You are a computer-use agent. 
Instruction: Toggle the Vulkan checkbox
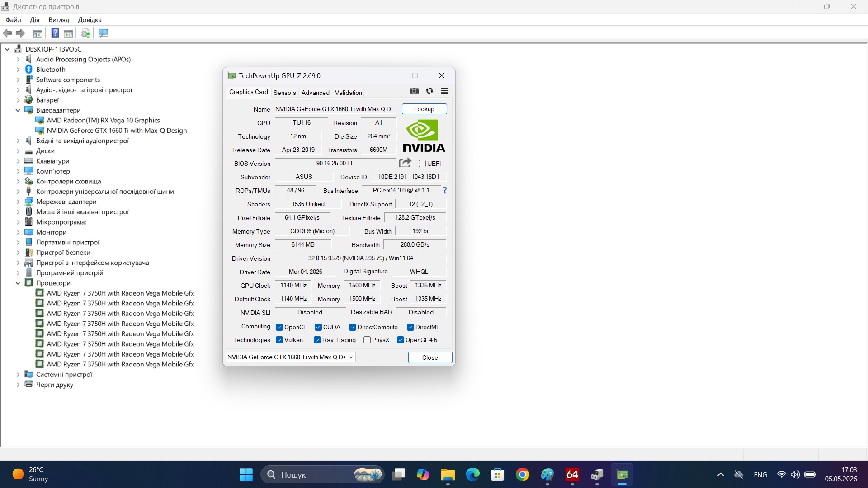tap(279, 340)
